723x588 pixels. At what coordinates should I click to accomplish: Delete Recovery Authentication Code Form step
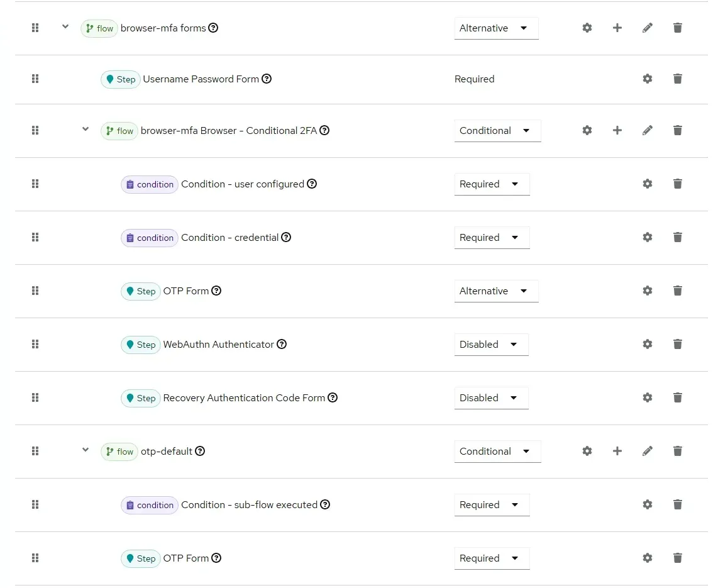[678, 397]
